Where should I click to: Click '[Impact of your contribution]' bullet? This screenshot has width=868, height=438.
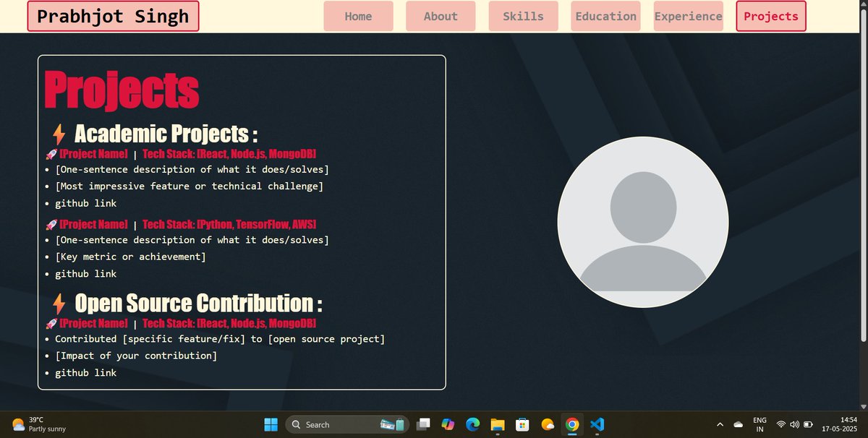[136, 356]
